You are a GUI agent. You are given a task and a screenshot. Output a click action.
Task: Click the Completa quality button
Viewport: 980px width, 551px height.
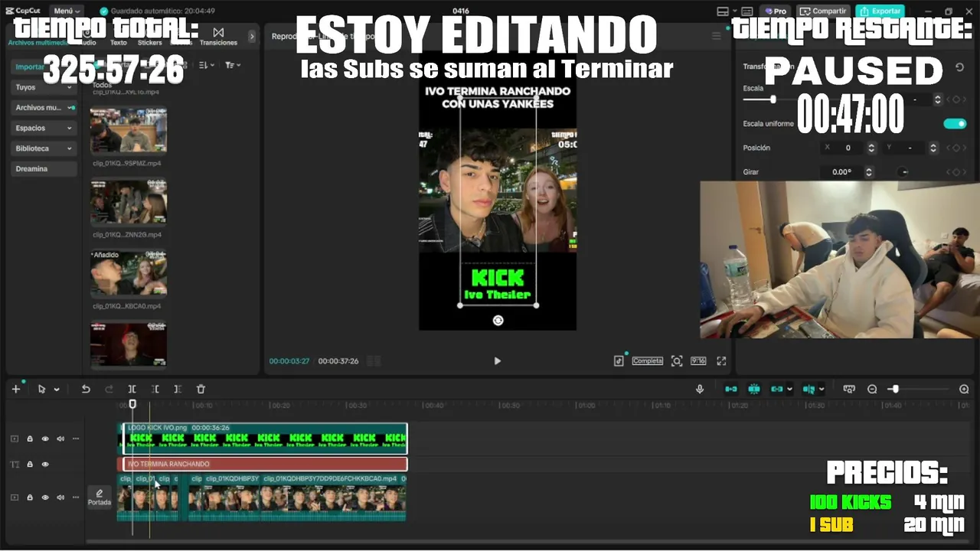coord(647,360)
